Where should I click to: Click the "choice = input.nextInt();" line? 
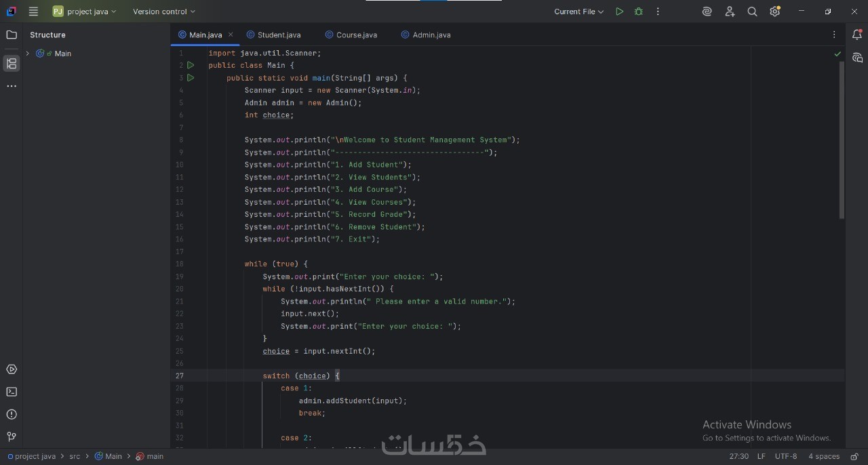[x=319, y=351]
